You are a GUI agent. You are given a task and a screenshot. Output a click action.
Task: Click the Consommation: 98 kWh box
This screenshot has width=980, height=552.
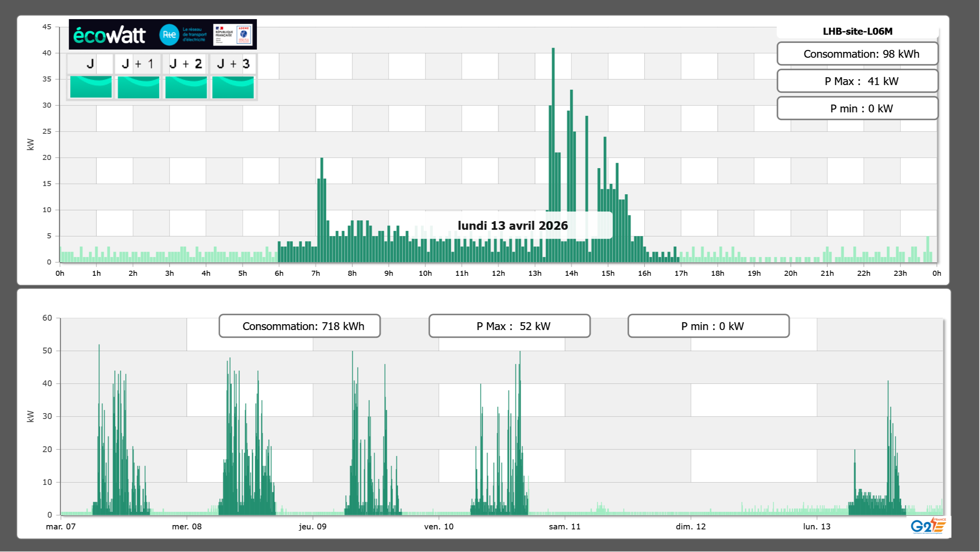tap(857, 54)
